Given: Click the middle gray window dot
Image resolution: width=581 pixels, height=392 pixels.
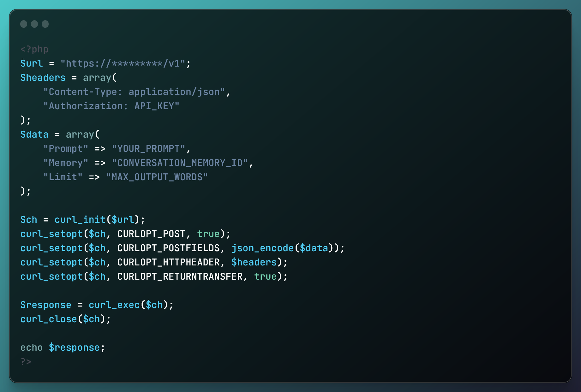Looking at the screenshot, I should click(x=34, y=24).
